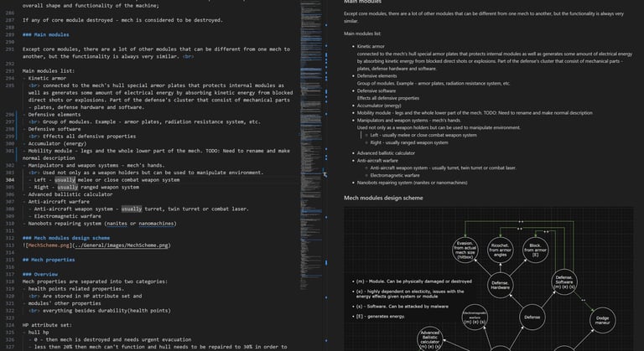Click the '### Main modules' heading in editor

pyautogui.click(x=45, y=34)
